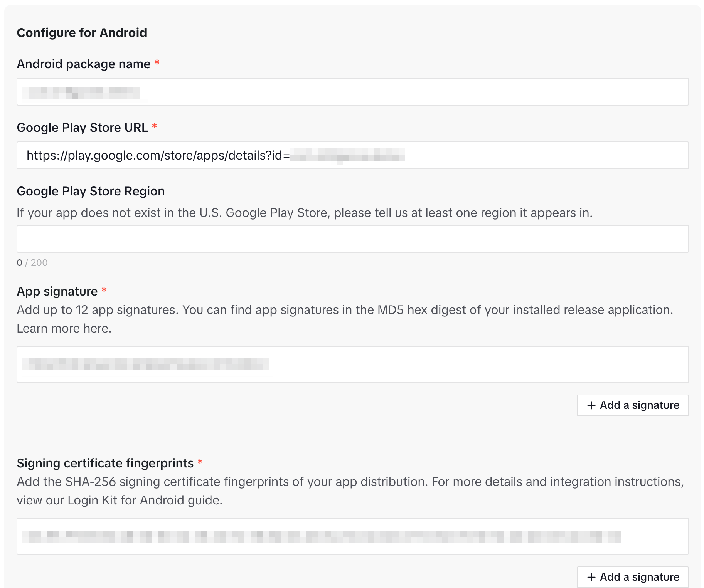Click the U.S. Google Play Store region help text
Viewport: 704px width, 588px height.
(x=304, y=213)
